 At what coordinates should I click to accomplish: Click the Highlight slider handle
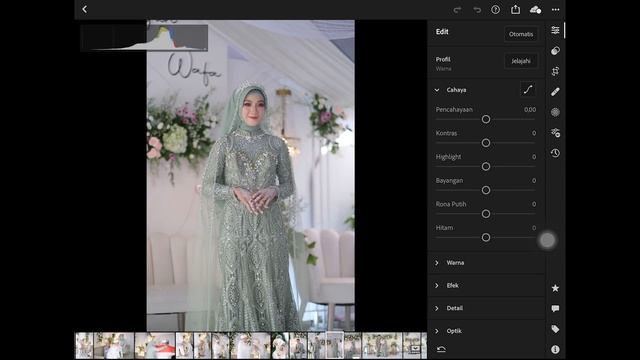tap(486, 167)
